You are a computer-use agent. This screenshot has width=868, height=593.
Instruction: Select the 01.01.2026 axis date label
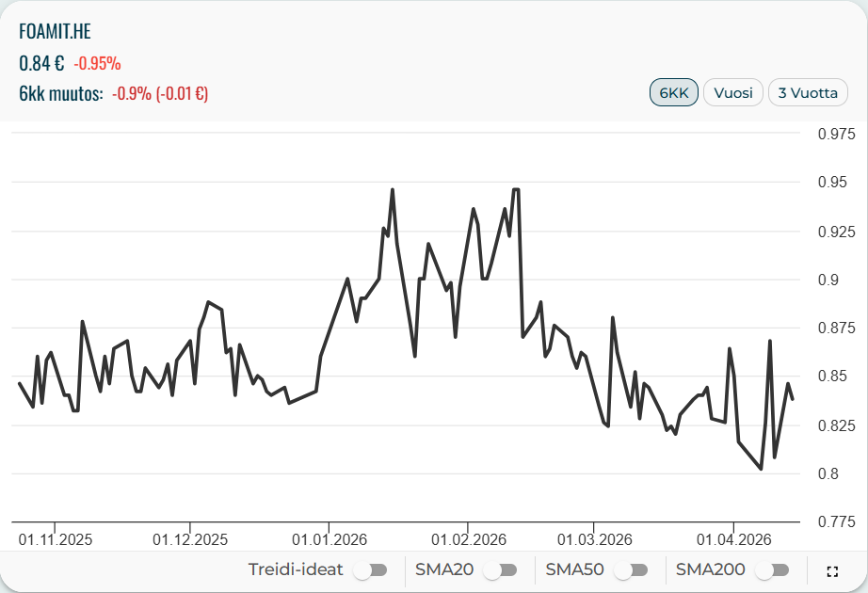pos(330,539)
